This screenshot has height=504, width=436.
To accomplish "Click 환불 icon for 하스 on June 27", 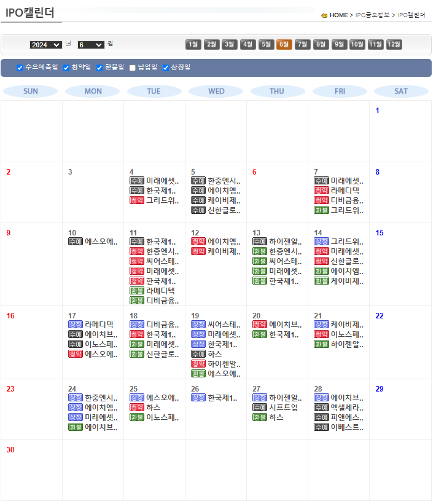I will (x=260, y=417).
